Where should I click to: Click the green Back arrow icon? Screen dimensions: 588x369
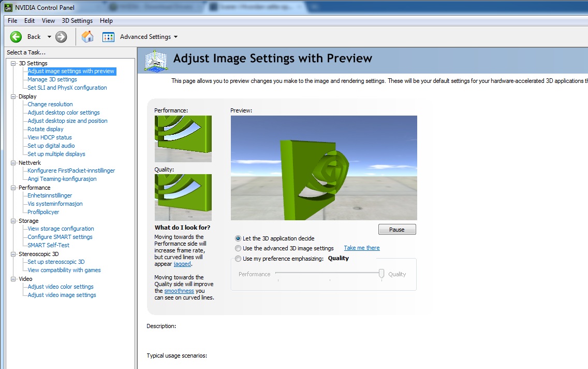coord(16,37)
